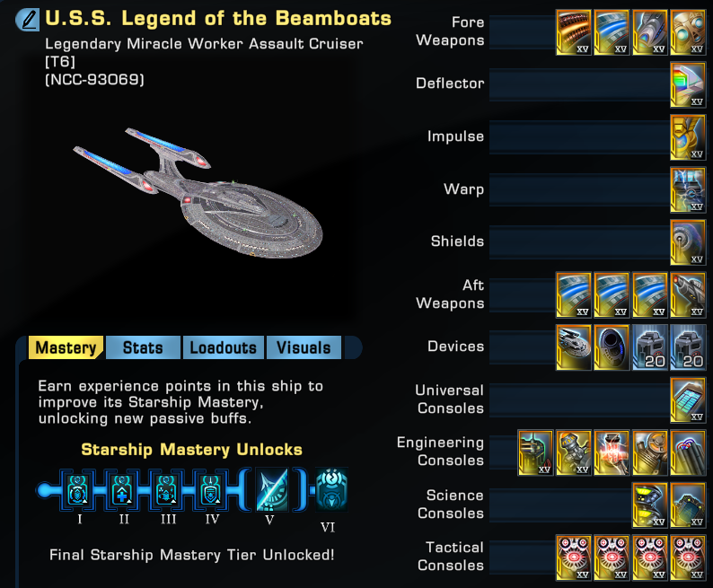Click Starship Mastery tier V icon
Viewport: 713px width, 588px height.
click(271, 490)
